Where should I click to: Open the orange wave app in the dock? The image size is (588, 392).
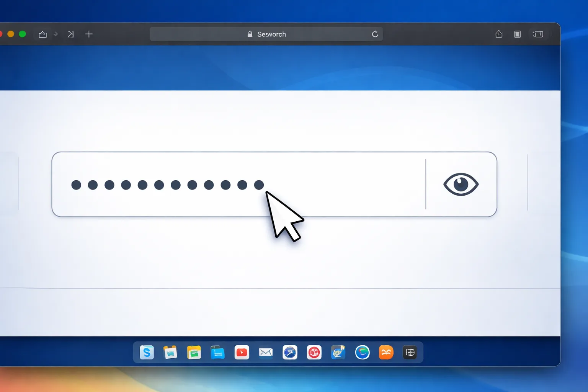coord(386,352)
